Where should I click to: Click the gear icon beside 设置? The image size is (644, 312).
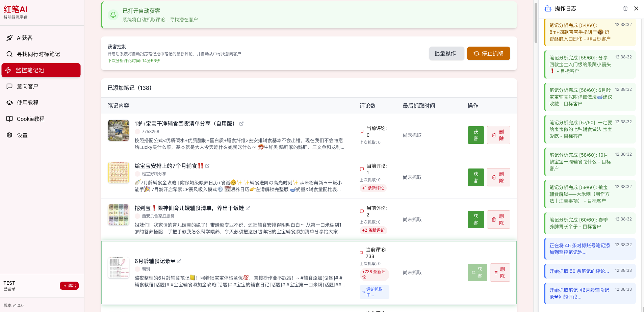tap(9, 135)
